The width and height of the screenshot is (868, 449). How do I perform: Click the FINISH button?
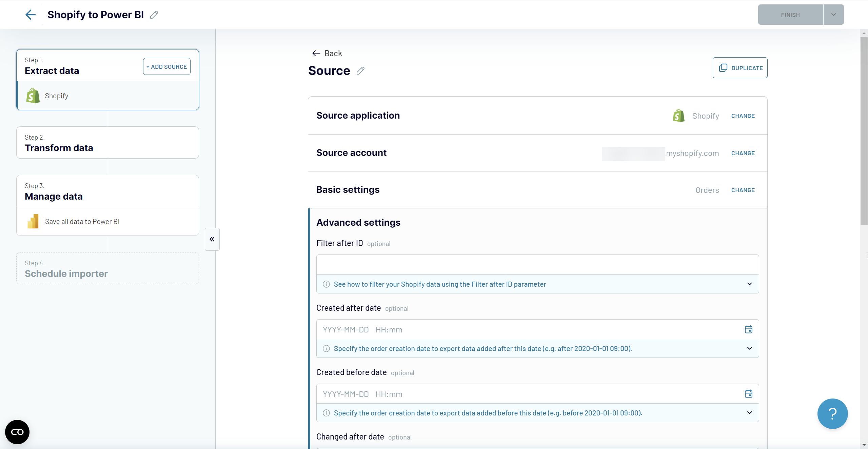coord(790,15)
